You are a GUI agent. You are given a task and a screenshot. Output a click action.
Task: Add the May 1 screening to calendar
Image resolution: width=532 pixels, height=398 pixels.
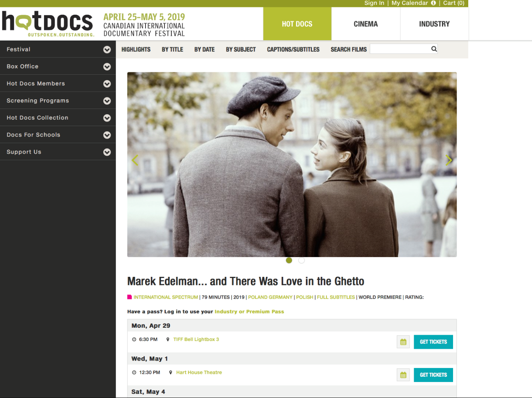(x=403, y=375)
